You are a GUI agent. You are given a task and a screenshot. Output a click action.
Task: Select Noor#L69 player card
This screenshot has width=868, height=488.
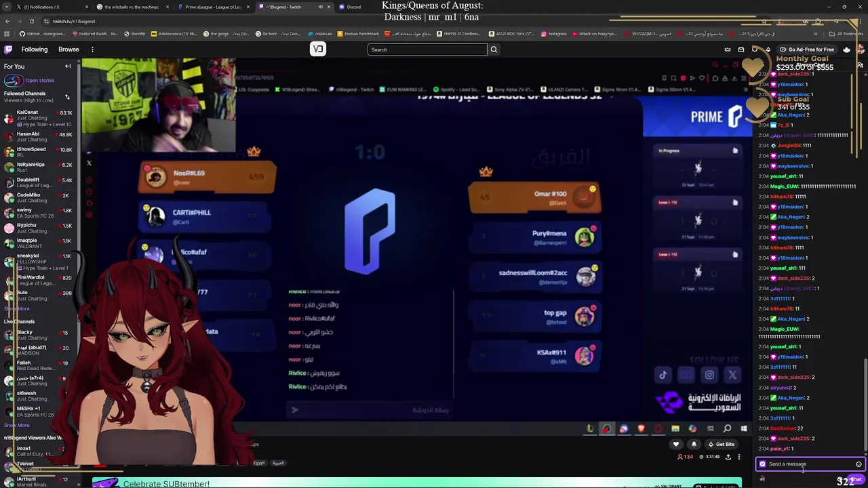pyautogui.click(x=208, y=177)
